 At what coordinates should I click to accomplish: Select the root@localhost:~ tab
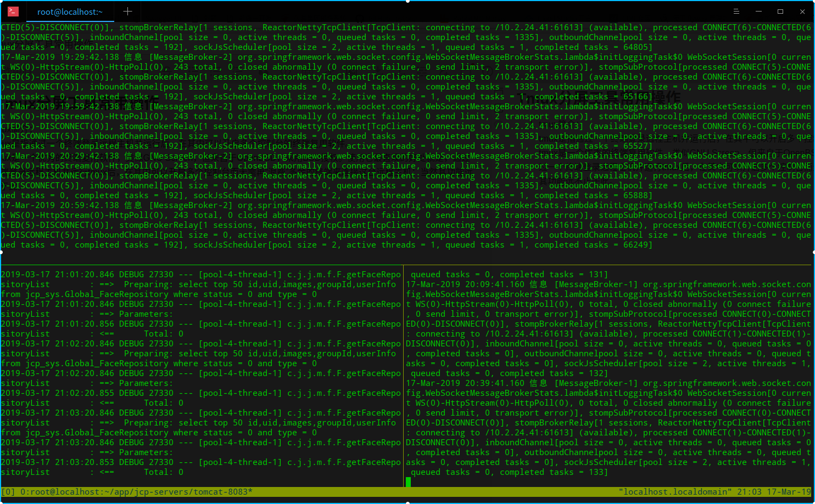tap(70, 12)
